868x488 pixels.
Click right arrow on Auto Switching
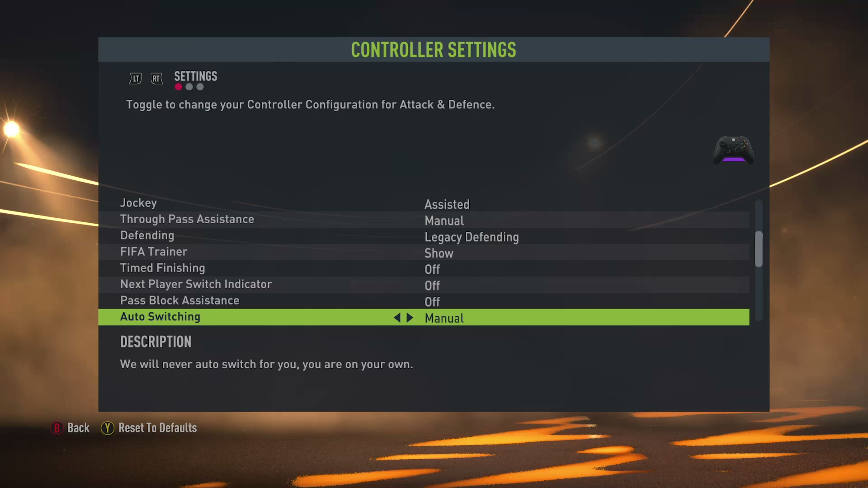(410, 317)
